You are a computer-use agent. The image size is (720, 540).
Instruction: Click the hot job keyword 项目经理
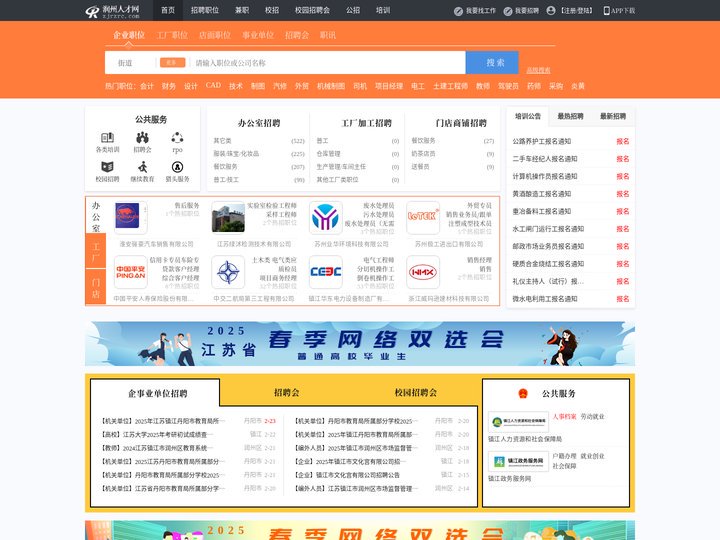point(389,86)
